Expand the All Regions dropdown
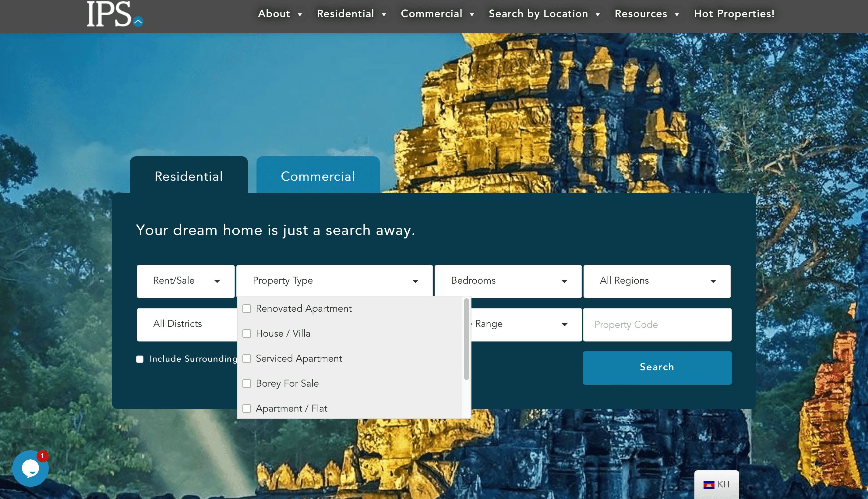 657,281
